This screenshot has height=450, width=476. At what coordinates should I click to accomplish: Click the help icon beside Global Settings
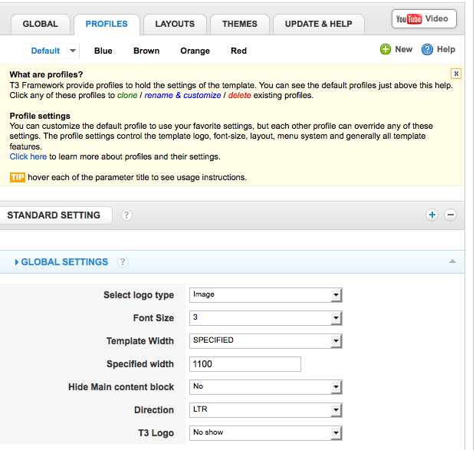pos(123,262)
